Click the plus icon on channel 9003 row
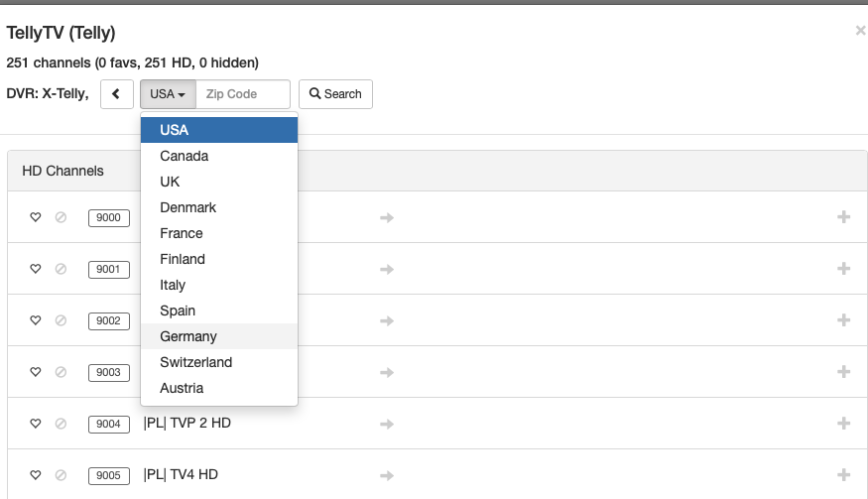This screenshot has width=868, height=499. [844, 372]
